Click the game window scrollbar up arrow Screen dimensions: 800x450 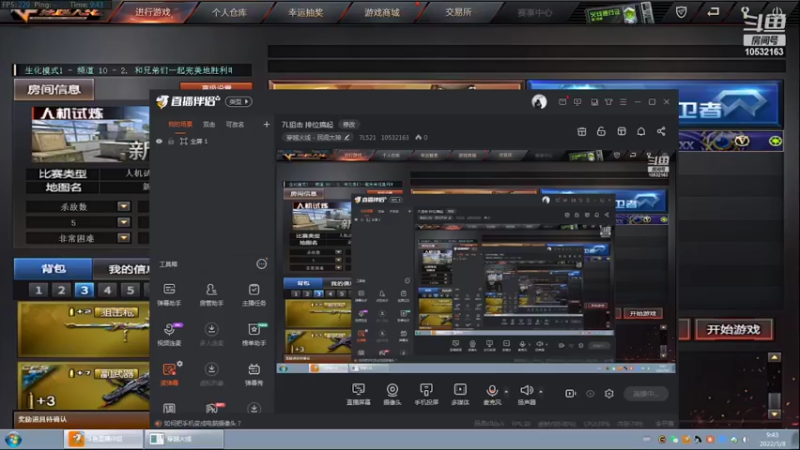point(774,357)
